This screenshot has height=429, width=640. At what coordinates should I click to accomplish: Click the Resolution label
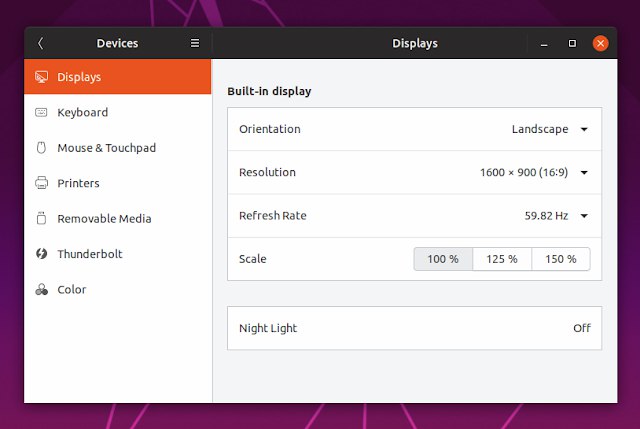point(267,172)
